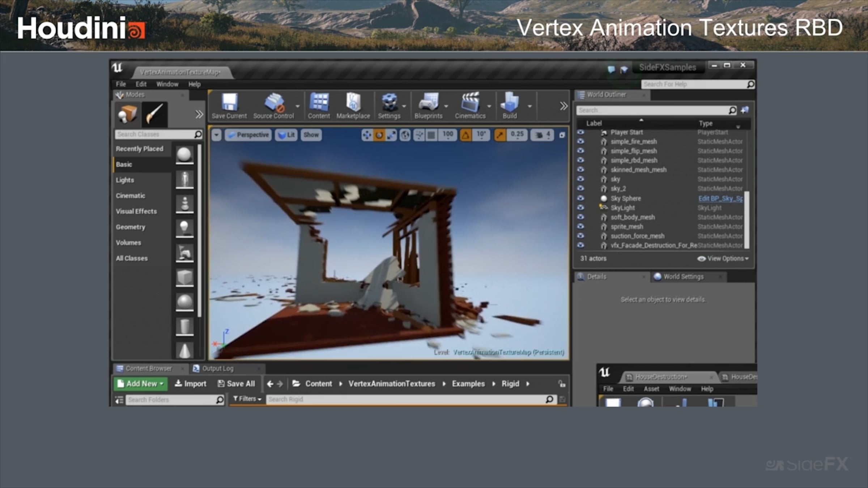Click the Search Classes magnifier icon
The width and height of the screenshot is (868, 488).
[x=198, y=134]
